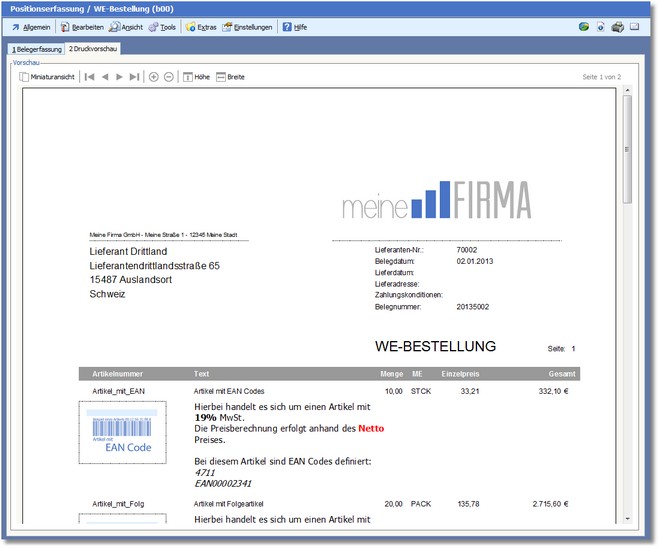Screen dimensions: 659x548
Task: Open the Allgemein menu
Action: (31, 27)
